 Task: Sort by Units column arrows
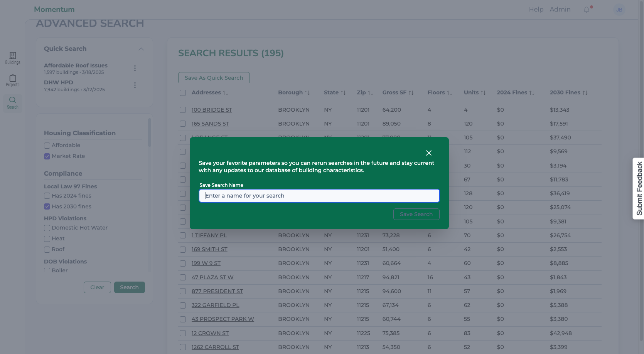(483, 93)
